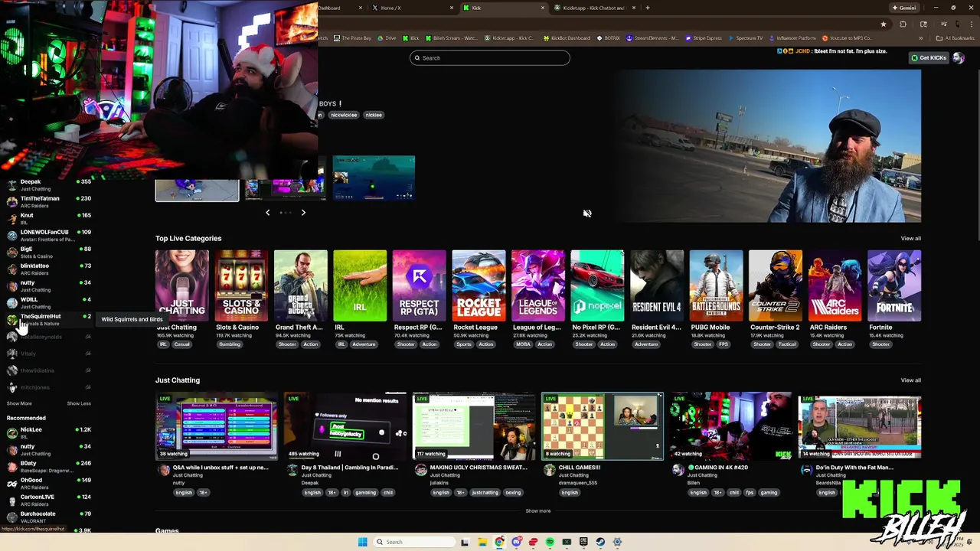Go to the next featured stream
This screenshot has height=551, width=980.
(303, 213)
